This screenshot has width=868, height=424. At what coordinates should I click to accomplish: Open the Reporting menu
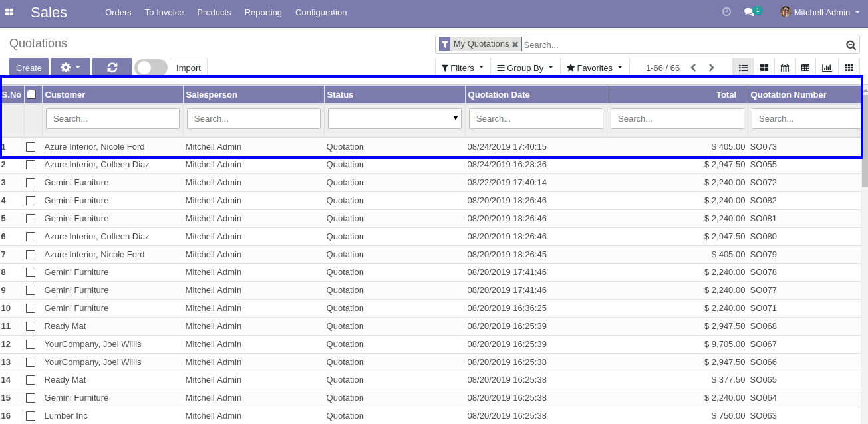[x=263, y=13]
